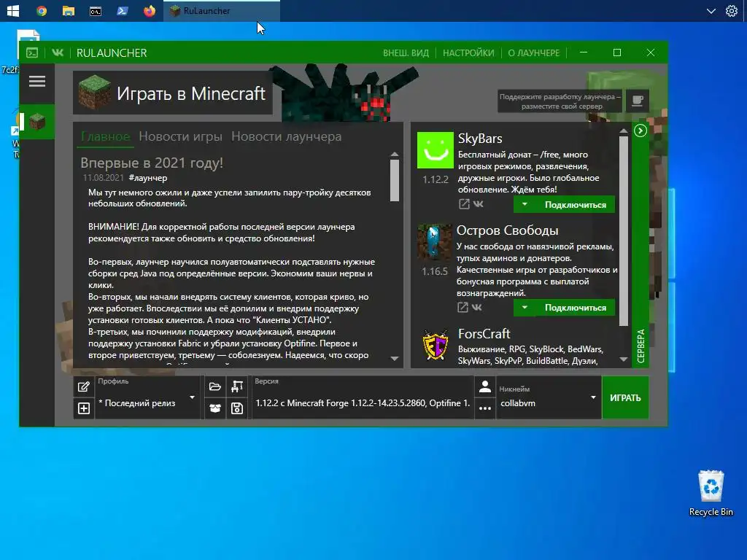This screenshot has height=560, width=747.
Task: Switch to the Новости лаунчера tab
Action: click(286, 136)
